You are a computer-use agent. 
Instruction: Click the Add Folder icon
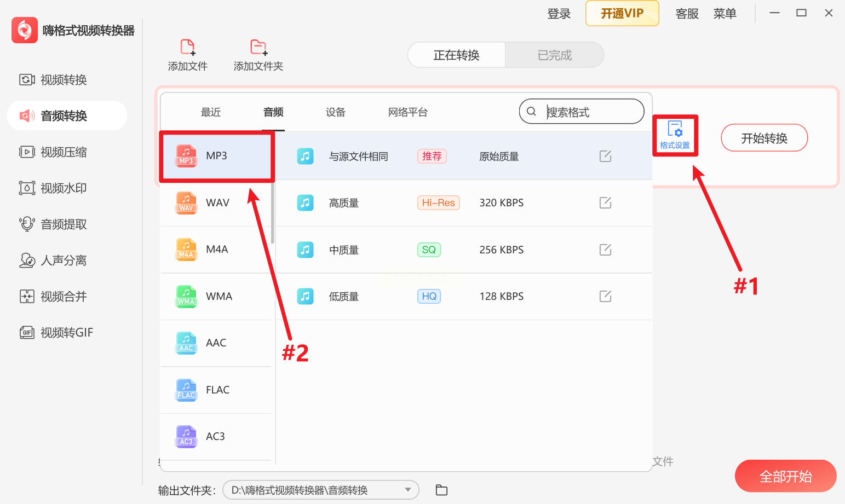(258, 48)
